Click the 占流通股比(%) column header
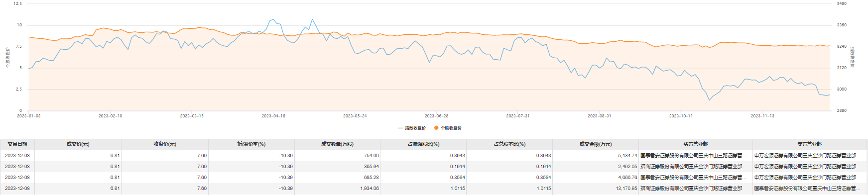 click(x=423, y=144)
